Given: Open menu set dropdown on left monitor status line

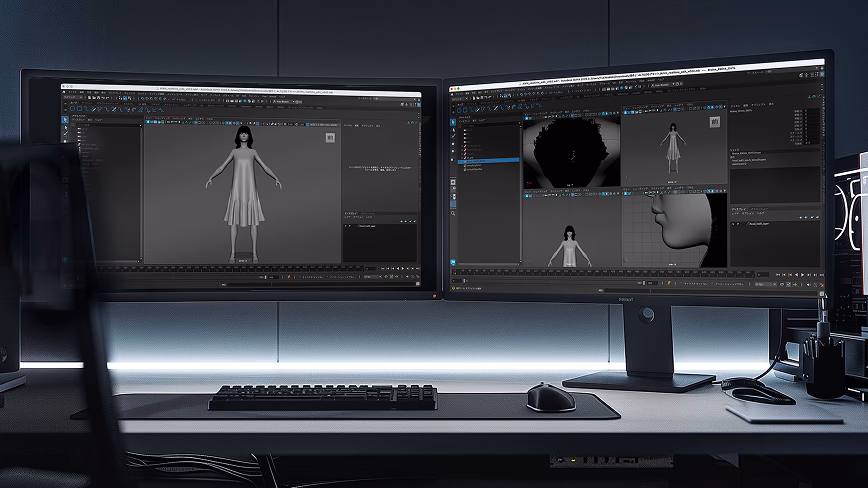Looking at the screenshot, I should click(x=73, y=97).
